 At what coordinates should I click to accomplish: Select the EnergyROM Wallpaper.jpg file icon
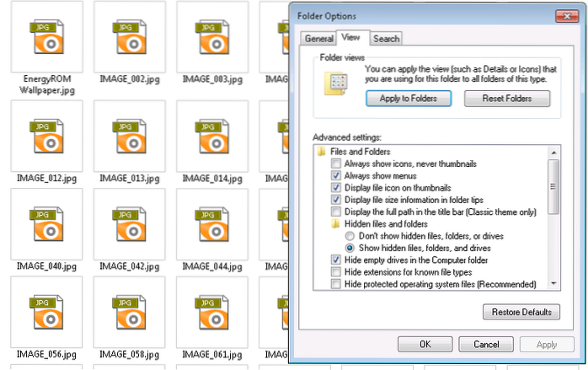[46, 40]
